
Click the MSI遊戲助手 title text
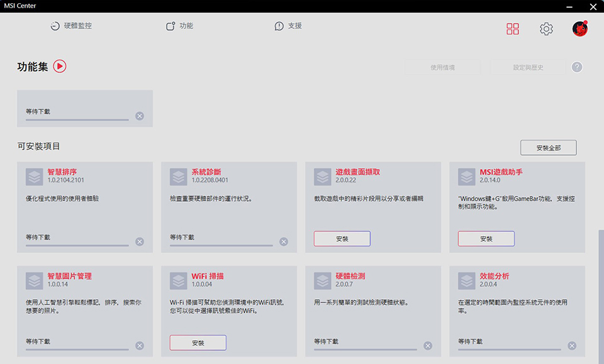501,172
